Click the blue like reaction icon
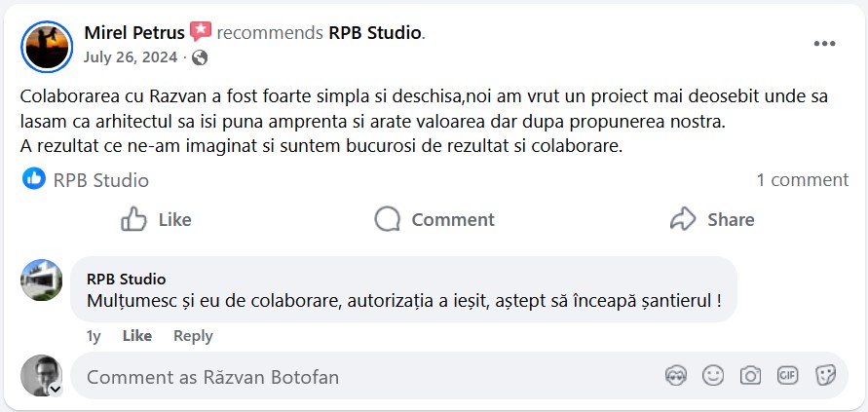Screen dimensions: 868x412 click(x=34, y=179)
